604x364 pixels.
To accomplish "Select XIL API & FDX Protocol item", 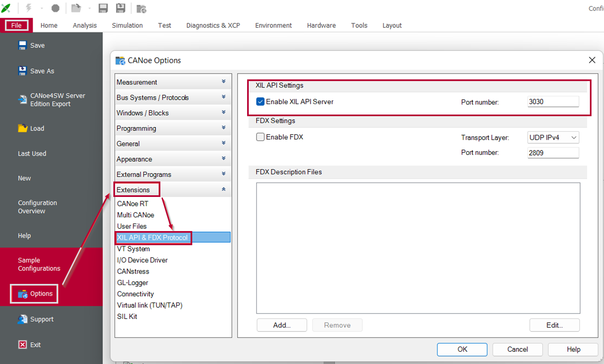I will tap(173, 237).
